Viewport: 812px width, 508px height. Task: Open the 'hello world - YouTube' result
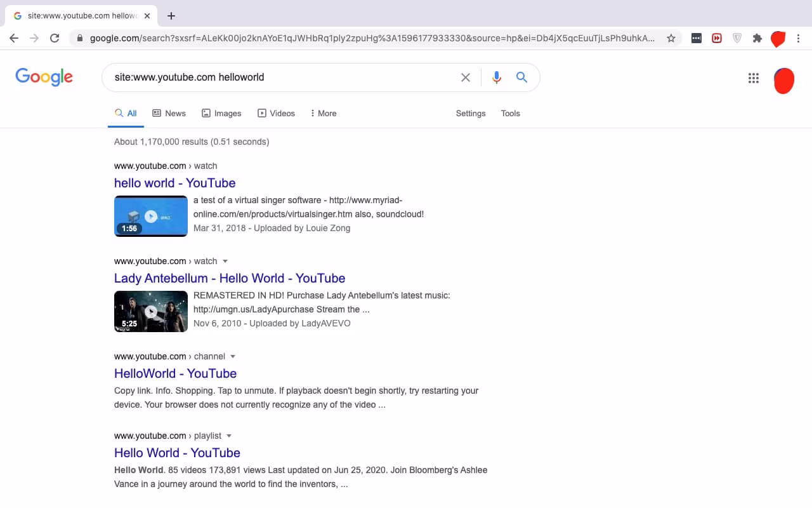(x=175, y=183)
